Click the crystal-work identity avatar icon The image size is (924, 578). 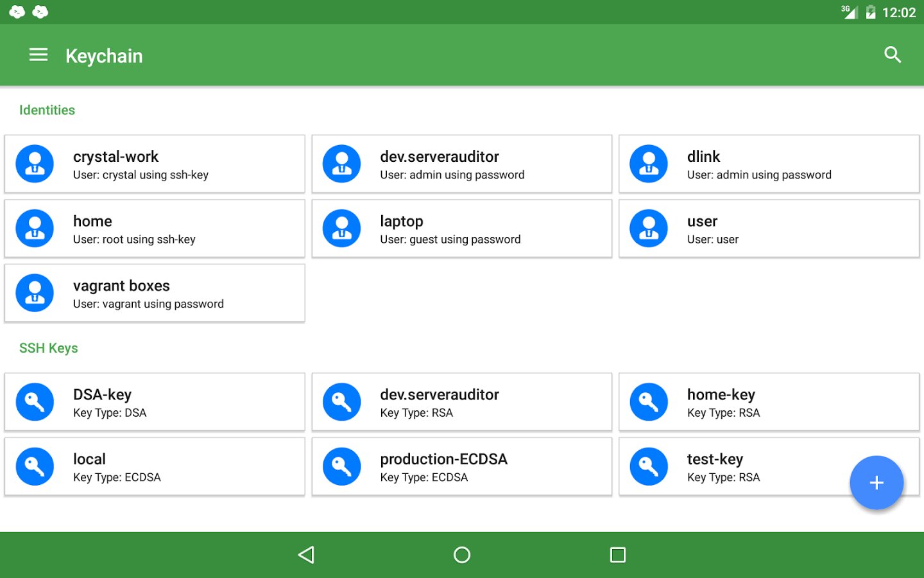pos(35,164)
